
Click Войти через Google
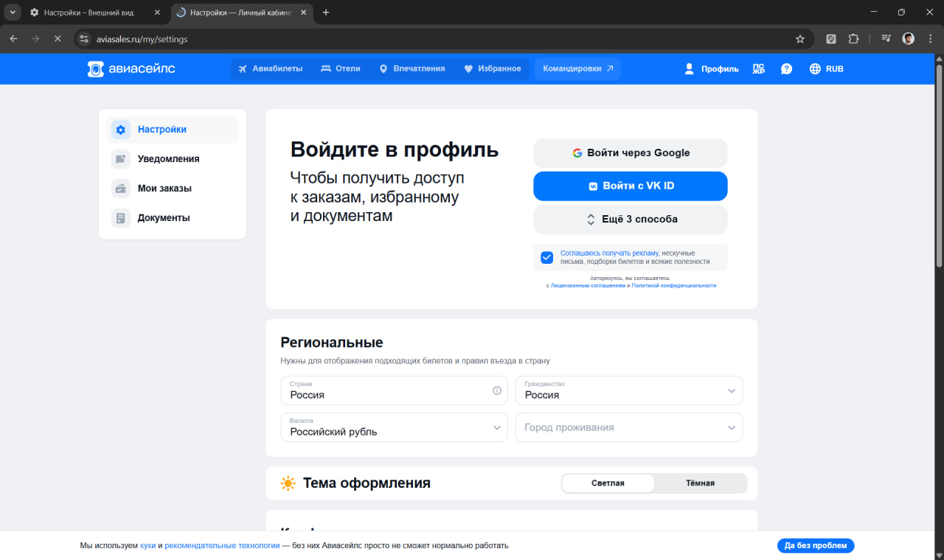coord(630,153)
